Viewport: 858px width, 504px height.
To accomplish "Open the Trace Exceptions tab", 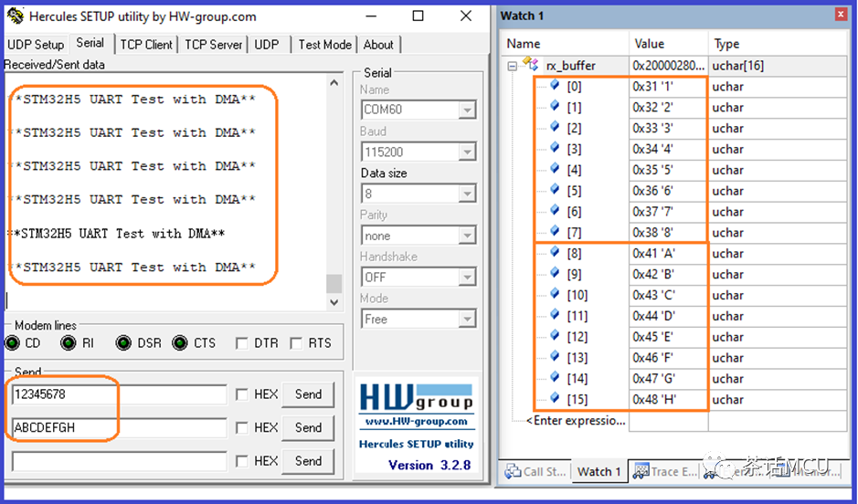I will click(665, 471).
